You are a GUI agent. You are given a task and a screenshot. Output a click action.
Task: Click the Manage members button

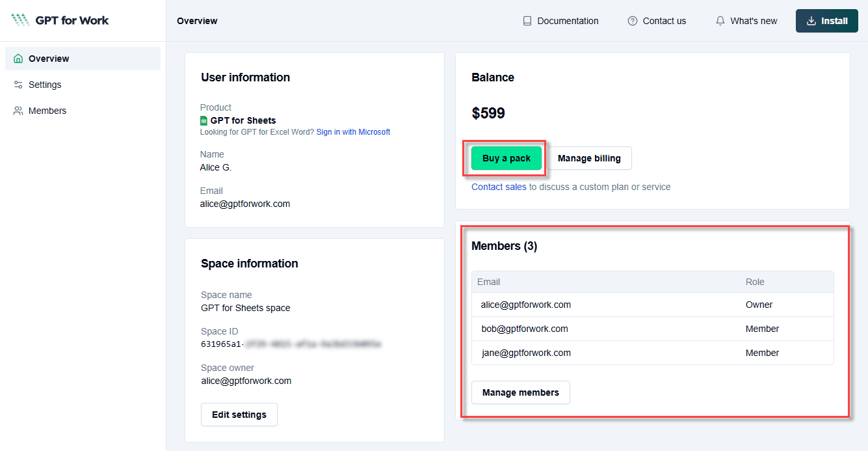pos(520,392)
